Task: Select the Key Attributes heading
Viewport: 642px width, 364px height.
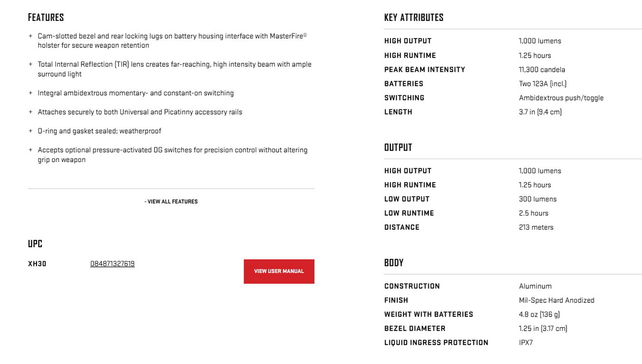Action: point(413,18)
